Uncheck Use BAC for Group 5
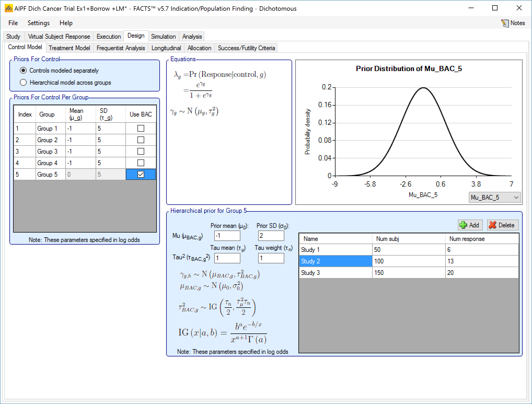The width and height of the screenshot is (532, 404). click(x=141, y=174)
